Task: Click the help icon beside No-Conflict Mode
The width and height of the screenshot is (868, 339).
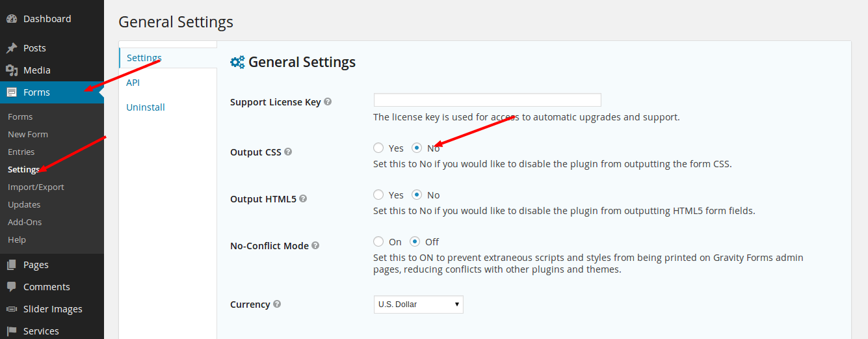Action: [315, 246]
